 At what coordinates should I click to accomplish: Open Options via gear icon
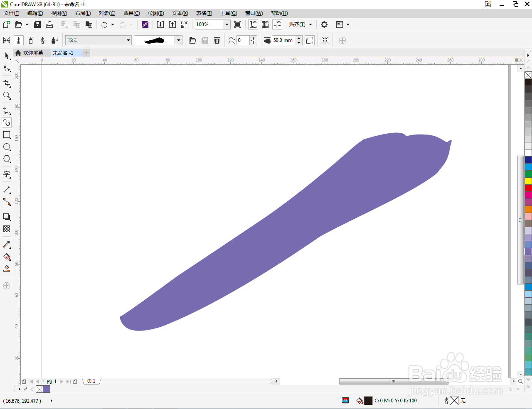tap(324, 24)
